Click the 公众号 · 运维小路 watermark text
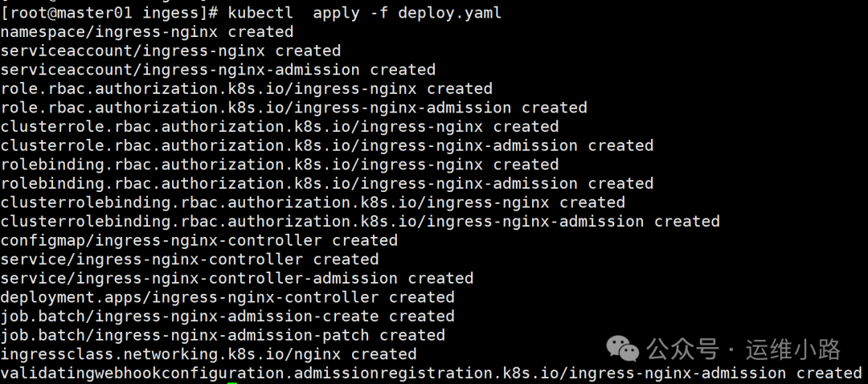 click(743, 349)
